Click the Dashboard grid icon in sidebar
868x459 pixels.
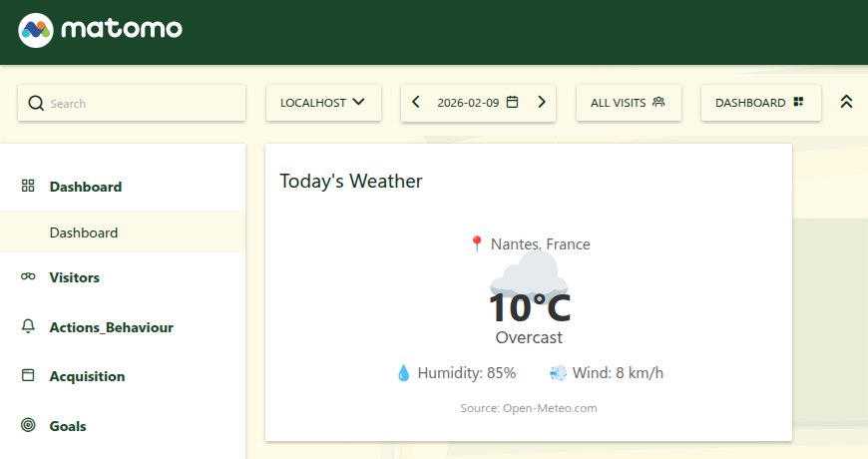point(28,186)
